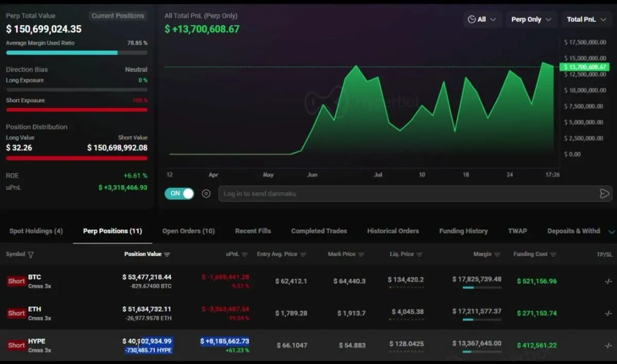
Task: Sort by Mark Price column icon
Action: (361, 254)
